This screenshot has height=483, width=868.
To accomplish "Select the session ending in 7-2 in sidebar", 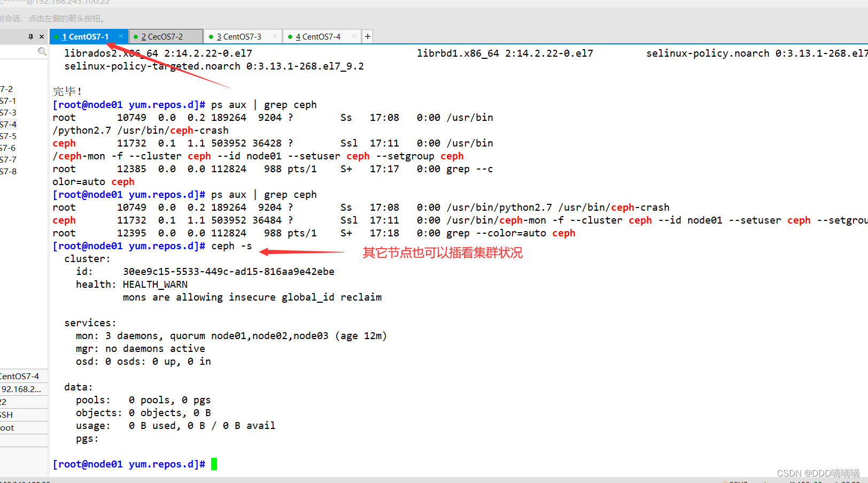I will 6,89.
